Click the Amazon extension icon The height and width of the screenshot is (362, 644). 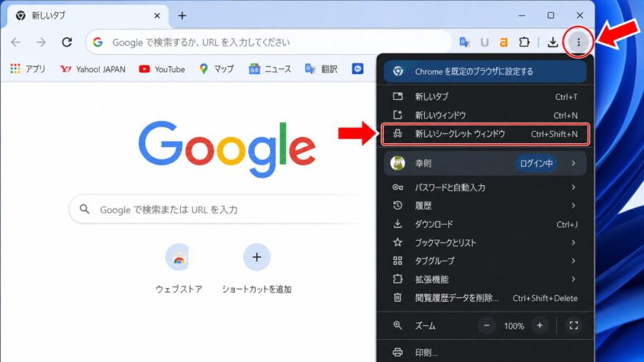pos(504,42)
